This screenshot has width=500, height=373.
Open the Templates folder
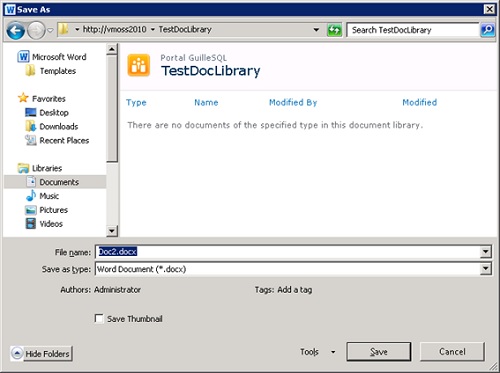[58, 71]
